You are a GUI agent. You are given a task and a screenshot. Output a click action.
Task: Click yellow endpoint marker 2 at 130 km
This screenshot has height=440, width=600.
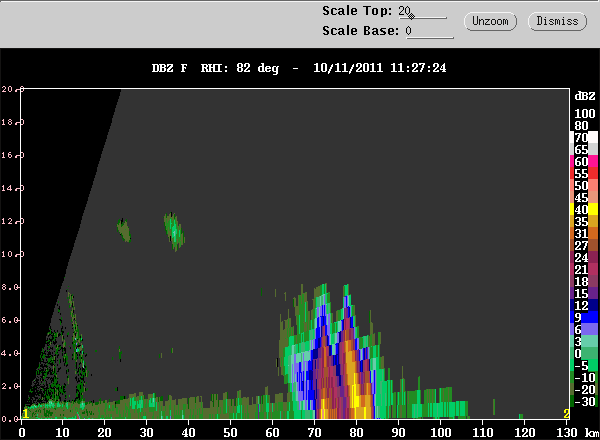coord(566,414)
